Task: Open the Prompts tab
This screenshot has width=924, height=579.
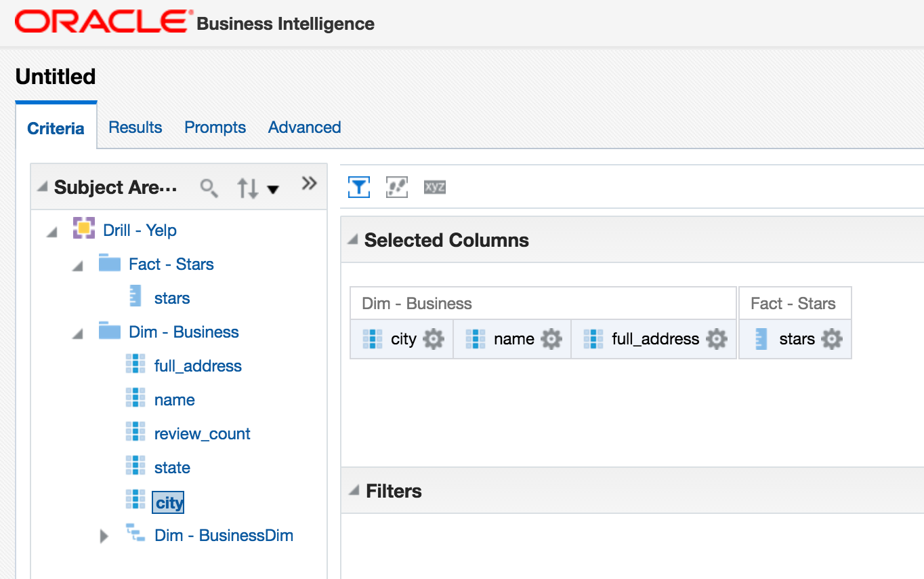Action: click(215, 127)
